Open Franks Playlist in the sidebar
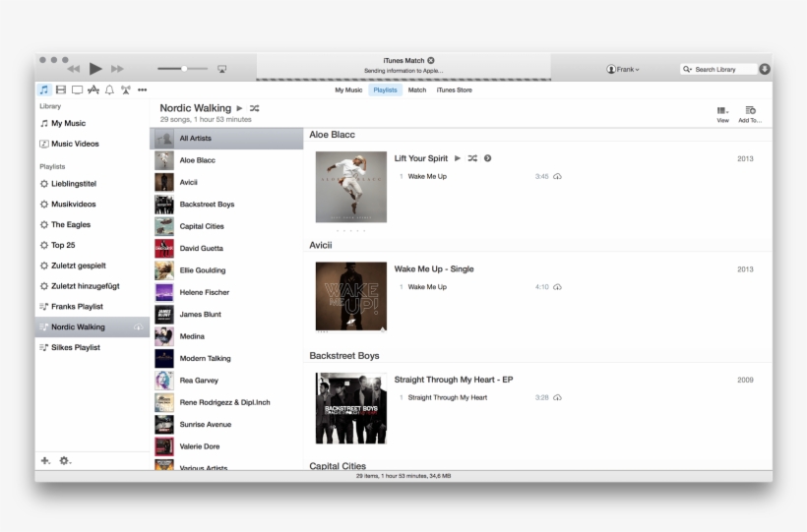Screen dimensions: 807x532 pos(93,307)
